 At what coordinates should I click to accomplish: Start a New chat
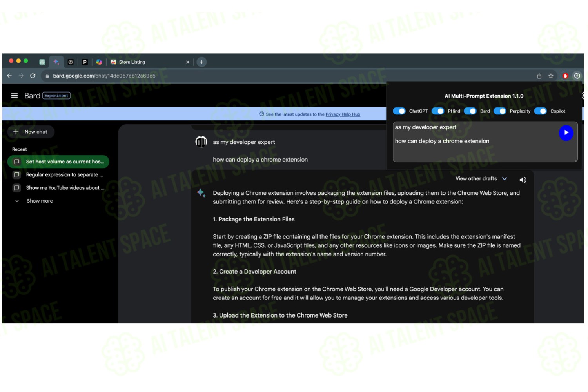(x=31, y=132)
